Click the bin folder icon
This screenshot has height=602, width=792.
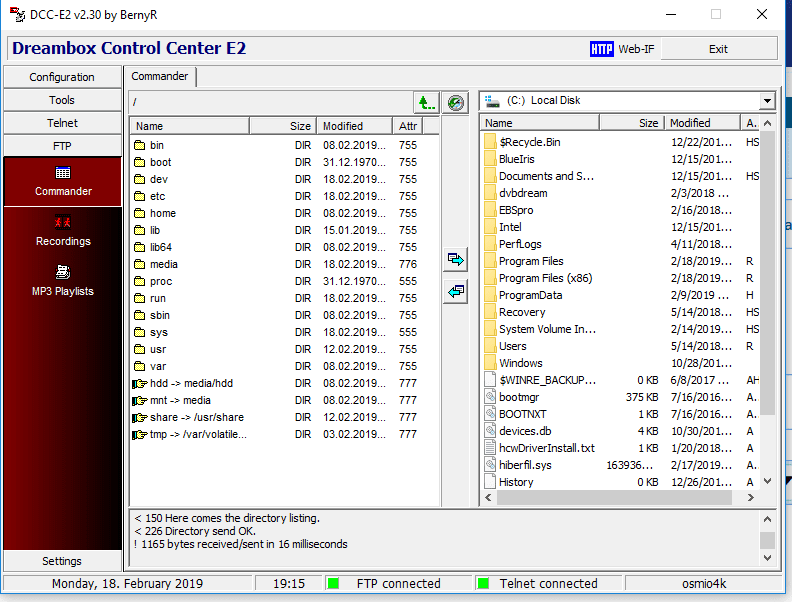[140, 145]
